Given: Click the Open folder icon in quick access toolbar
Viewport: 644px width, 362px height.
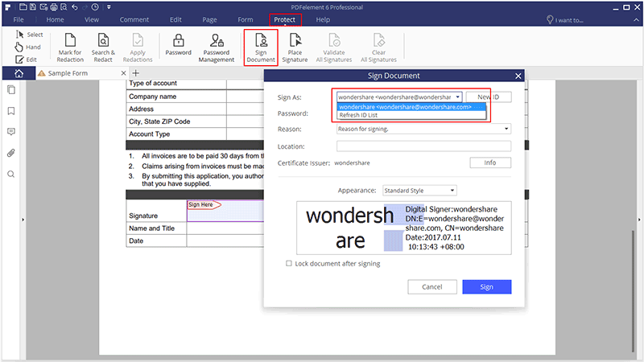Looking at the screenshot, I should pyautogui.click(x=23, y=7).
